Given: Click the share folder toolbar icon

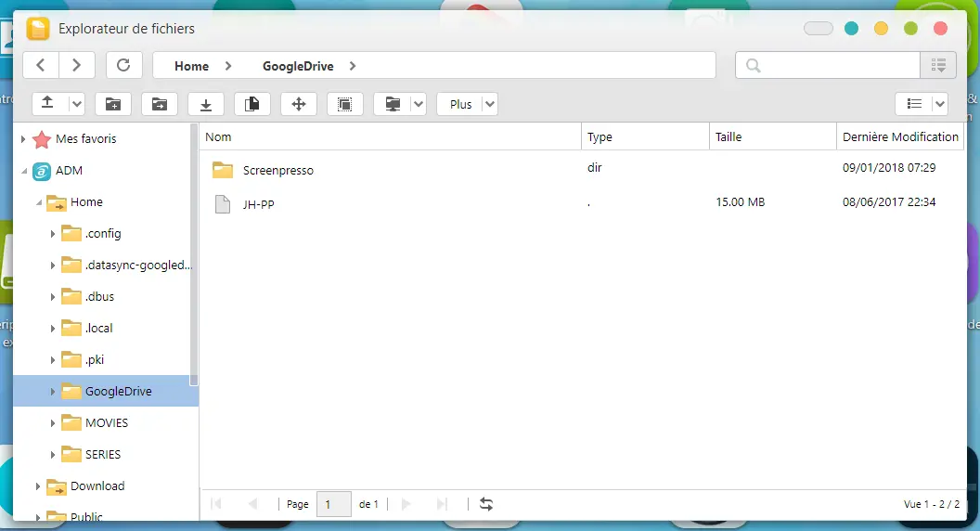Looking at the screenshot, I should (x=160, y=104).
